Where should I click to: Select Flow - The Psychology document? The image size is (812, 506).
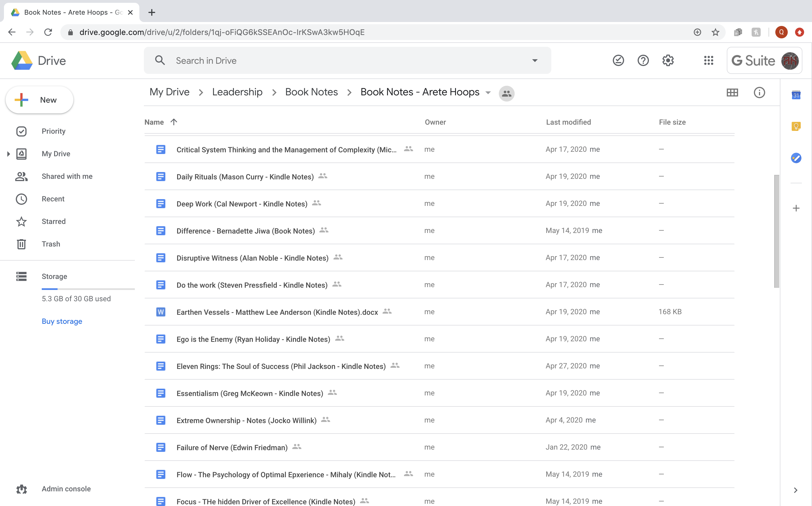click(439, 474)
